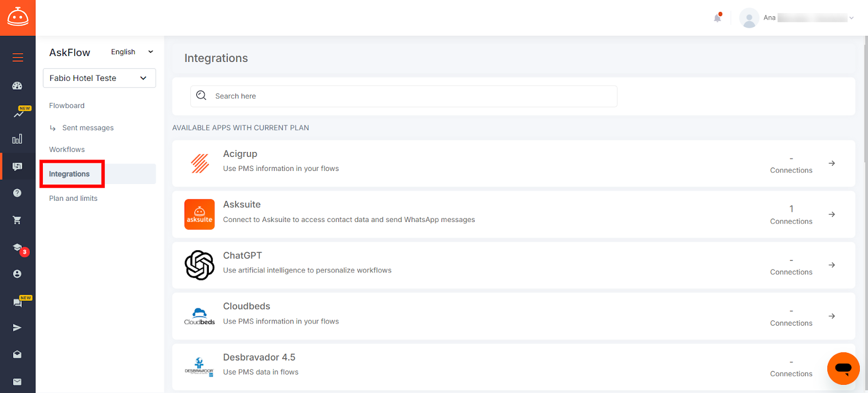Click the Integrations page heading
This screenshot has height=393, width=868.
coord(216,58)
